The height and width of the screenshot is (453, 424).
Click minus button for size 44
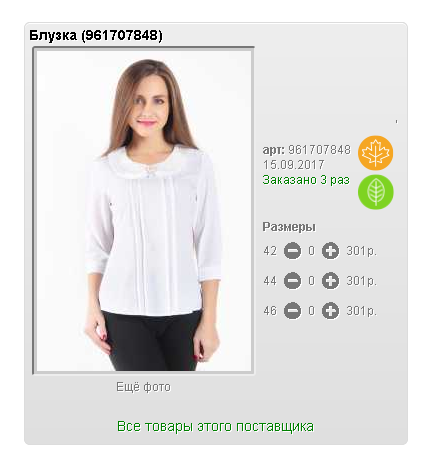[x=292, y=281]
